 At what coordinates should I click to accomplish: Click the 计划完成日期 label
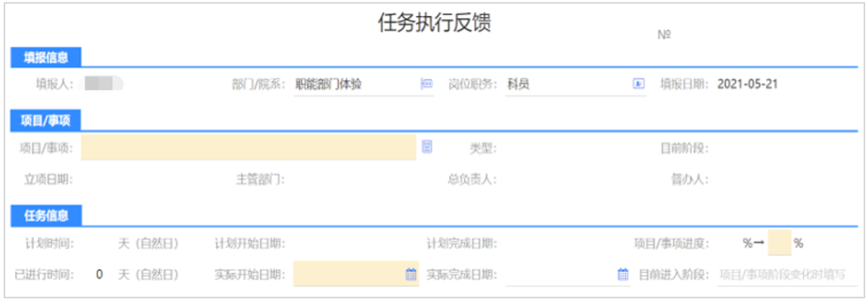(x=461, y=243)
